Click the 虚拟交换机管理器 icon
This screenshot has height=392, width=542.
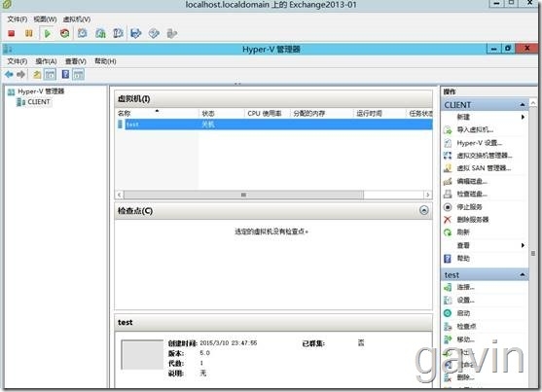(x=448, y=156)
